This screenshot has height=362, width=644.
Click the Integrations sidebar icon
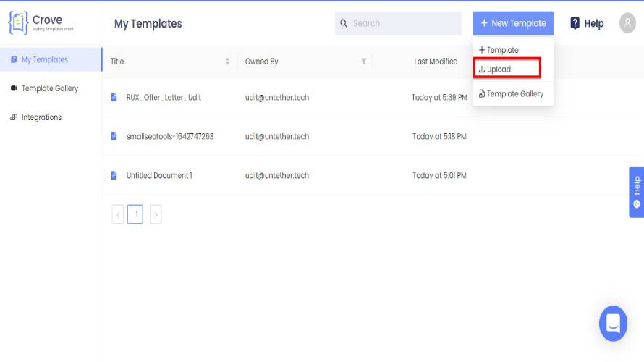[14, 117]
